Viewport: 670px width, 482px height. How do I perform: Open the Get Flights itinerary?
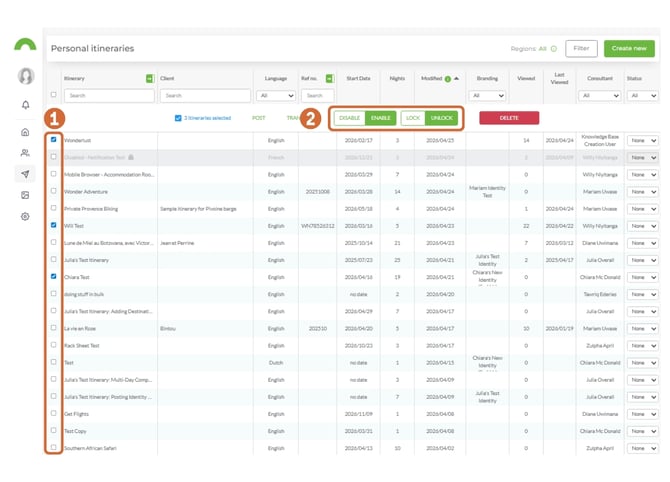click(x=76, y=414)
